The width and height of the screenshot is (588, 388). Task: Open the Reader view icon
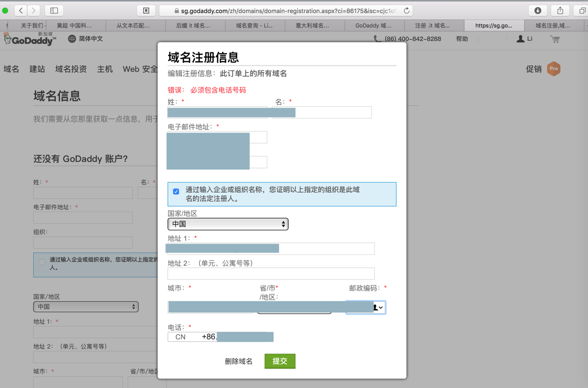(146, 10)
